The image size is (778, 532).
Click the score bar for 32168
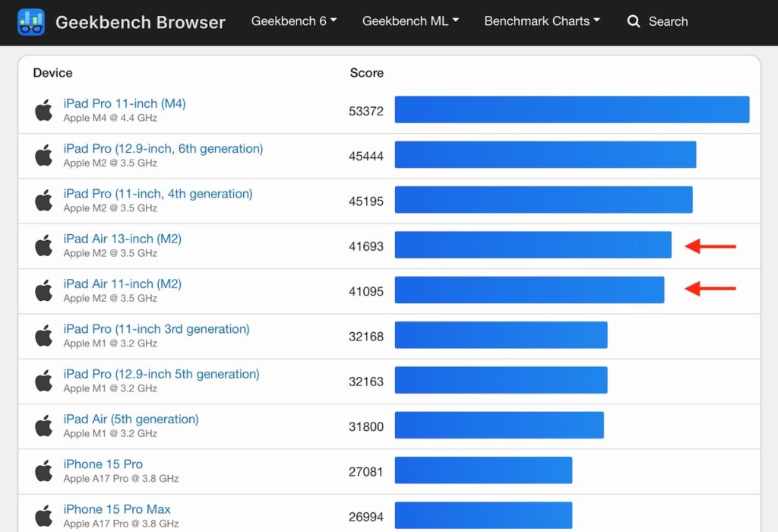501,335
